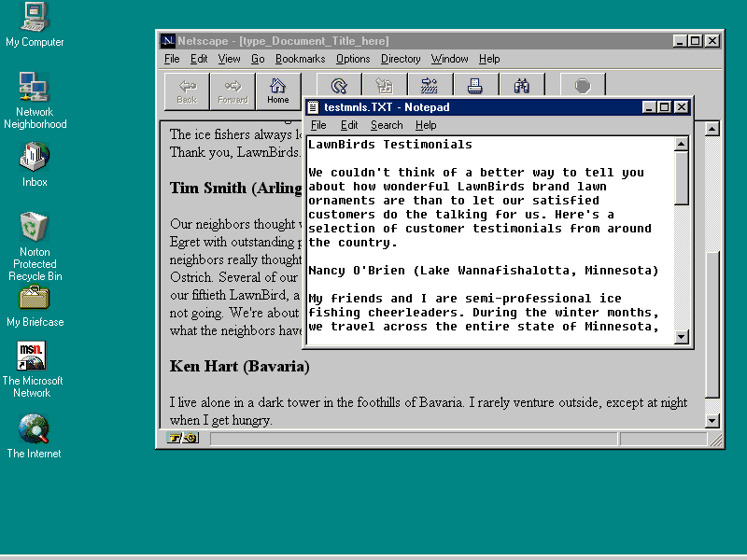747x560 pixels.
Task: Click the Home button in Netscape toolbar
Action: tap(278, 91)
